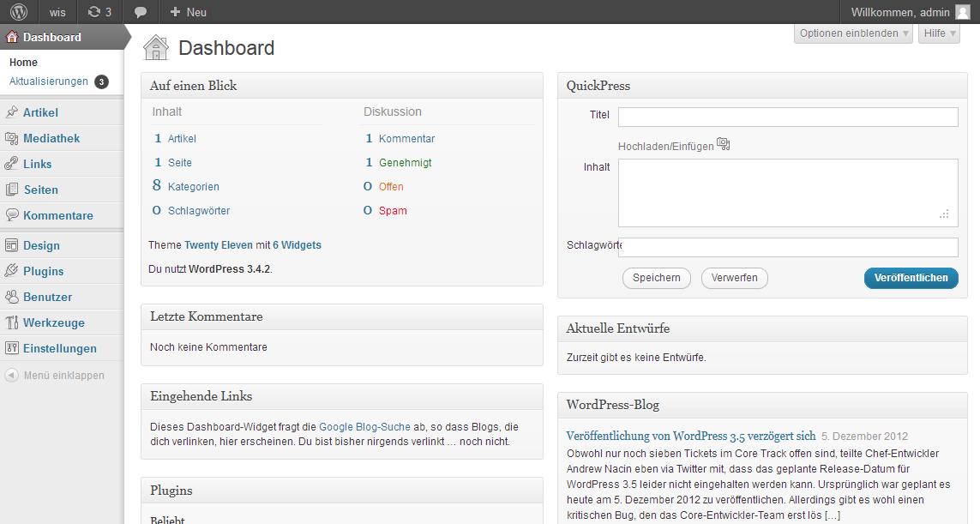Click the 'Inhalt' column heading in Auf einen Blick
Viewport: 980px width, 524px height.
tap(167, 112)
